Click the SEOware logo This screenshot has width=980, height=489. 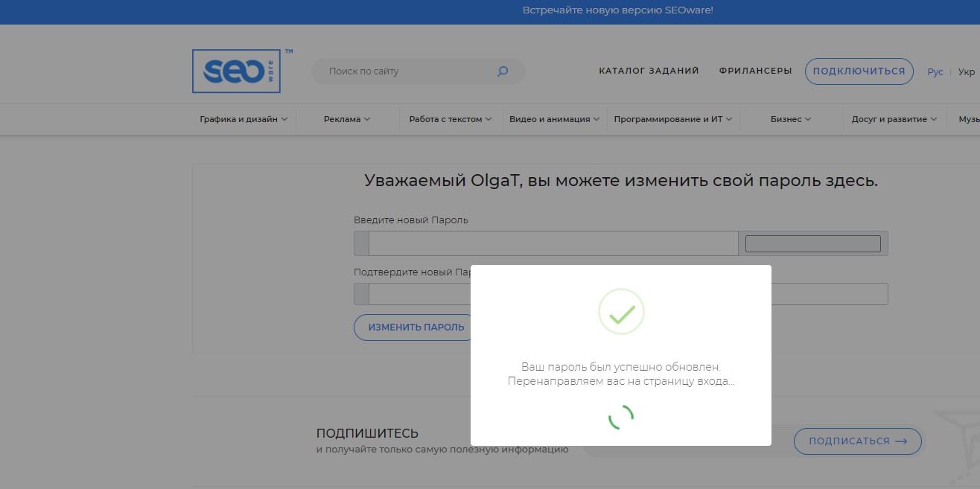click(236, 71)
